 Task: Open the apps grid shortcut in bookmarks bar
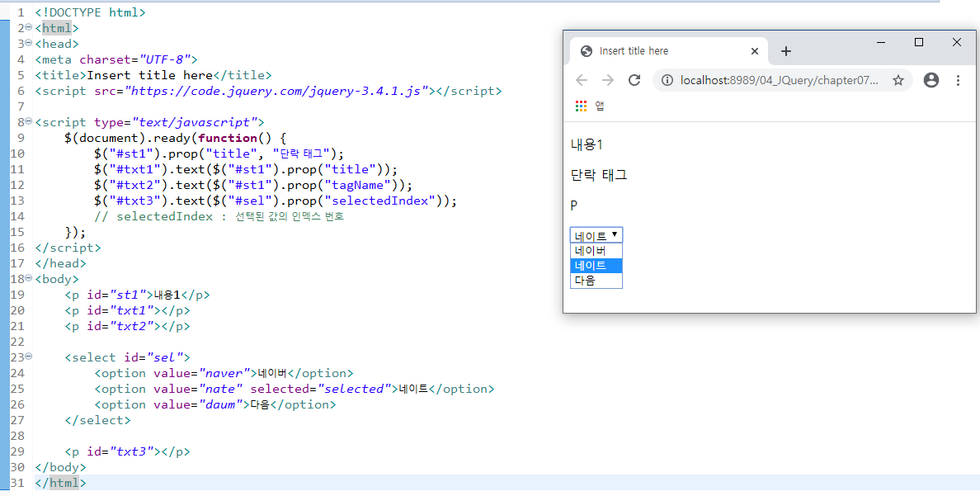pos(582,106)
